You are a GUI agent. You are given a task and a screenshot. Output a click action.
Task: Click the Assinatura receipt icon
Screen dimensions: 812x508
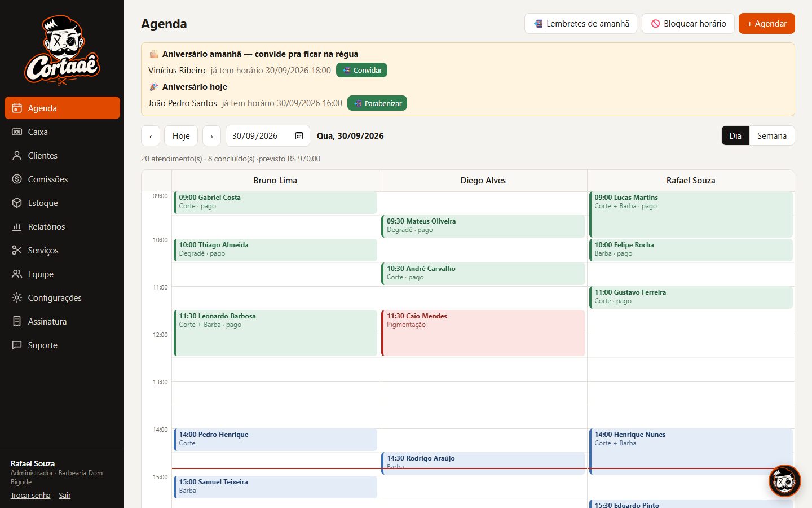pyautogui.click(x=17, y=321)
